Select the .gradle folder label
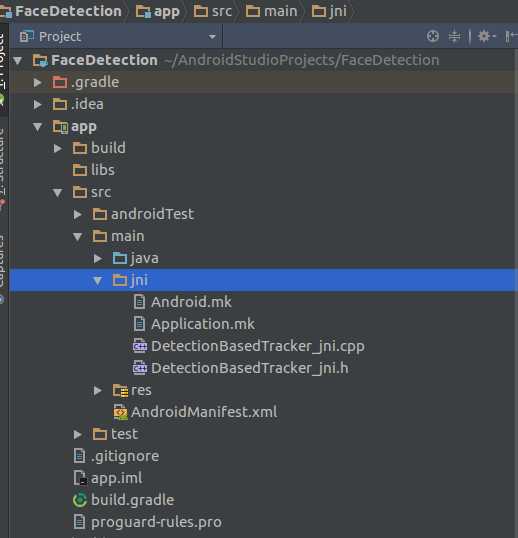 tap(95, 83)
